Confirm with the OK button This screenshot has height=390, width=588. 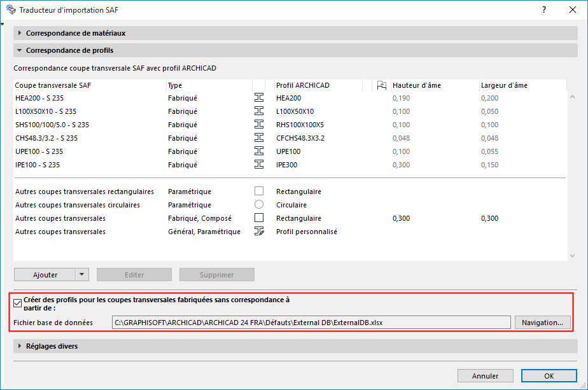click(549, 376)
